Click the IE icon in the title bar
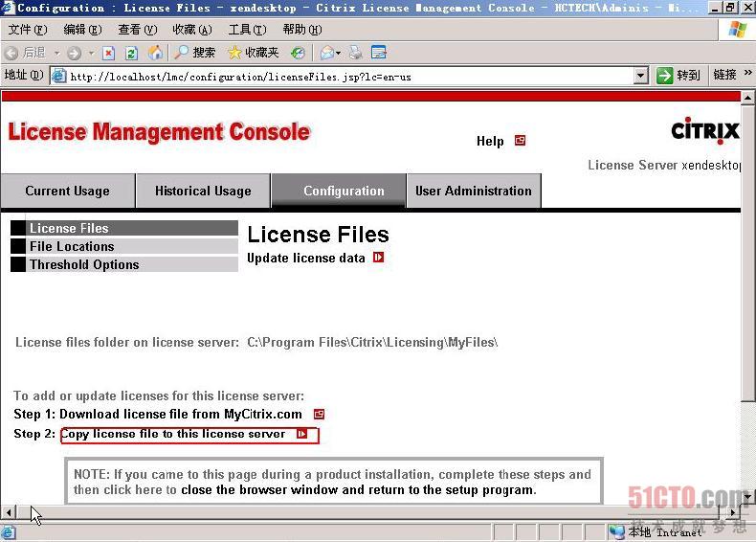The width and height of the screenshot is (756, 542). pos(8,8)
